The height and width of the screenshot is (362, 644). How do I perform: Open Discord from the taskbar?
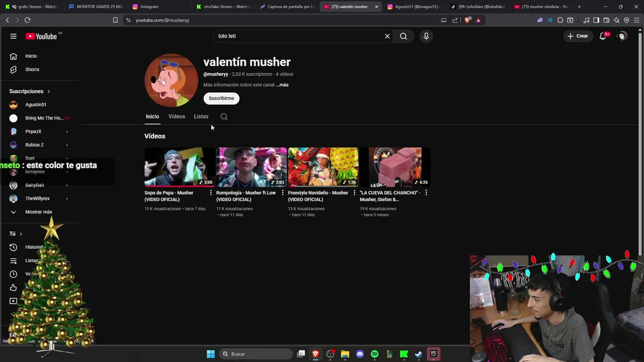pos(360,354)
